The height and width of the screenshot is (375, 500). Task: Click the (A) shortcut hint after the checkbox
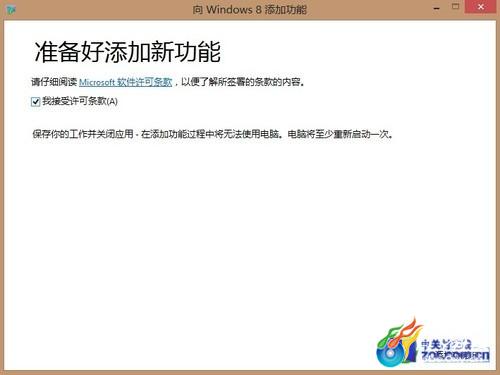point(112,102)
